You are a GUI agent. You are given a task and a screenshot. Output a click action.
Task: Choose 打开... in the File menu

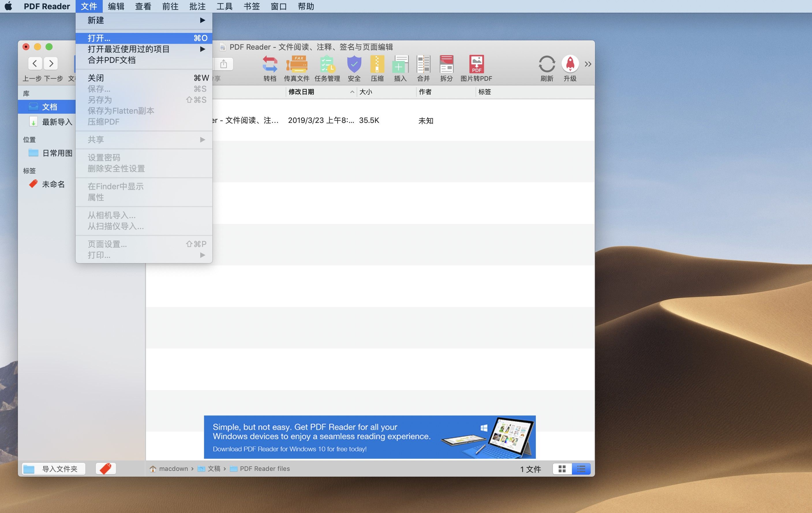144,38
